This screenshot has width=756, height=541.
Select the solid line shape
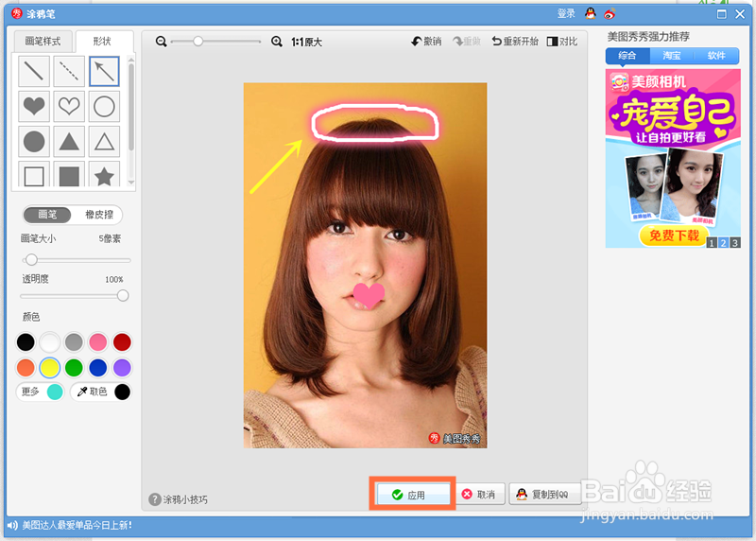click(34, 72)
